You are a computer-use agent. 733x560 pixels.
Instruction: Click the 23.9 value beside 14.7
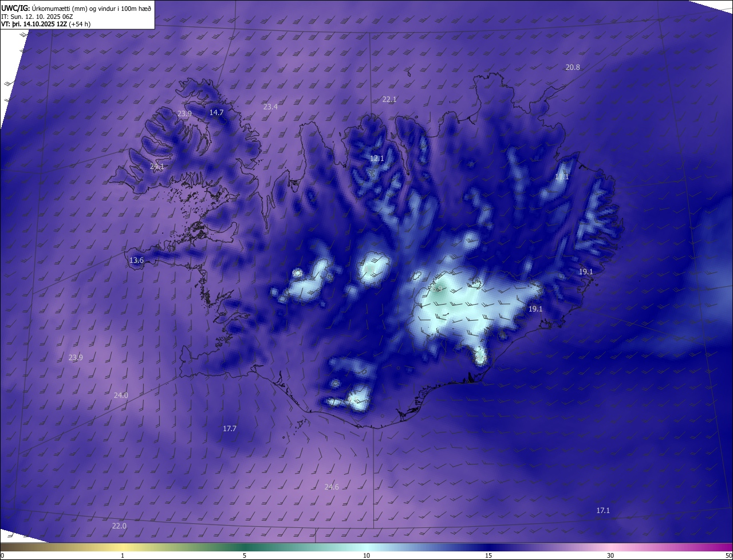(x=184, y=113)
